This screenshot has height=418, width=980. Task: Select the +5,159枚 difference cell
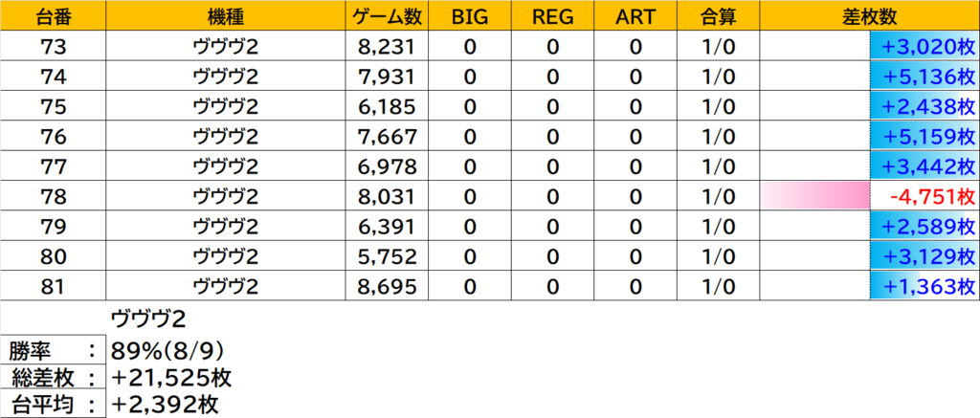point(924,137)
